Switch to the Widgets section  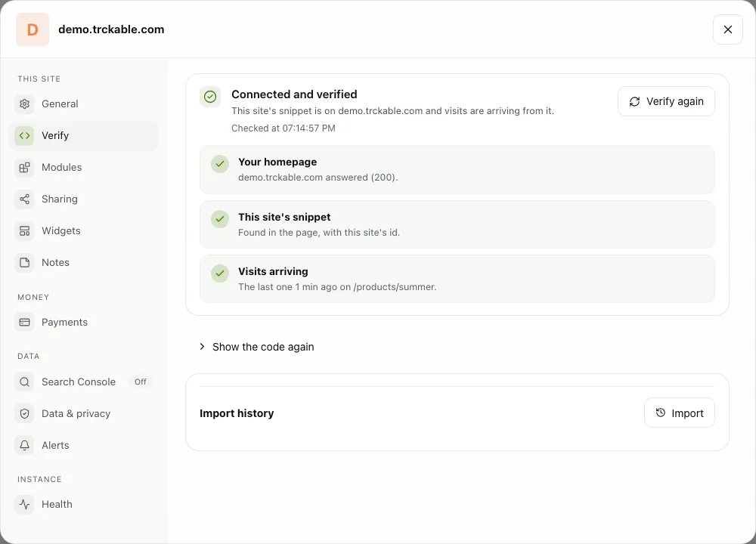coord(83,230)
